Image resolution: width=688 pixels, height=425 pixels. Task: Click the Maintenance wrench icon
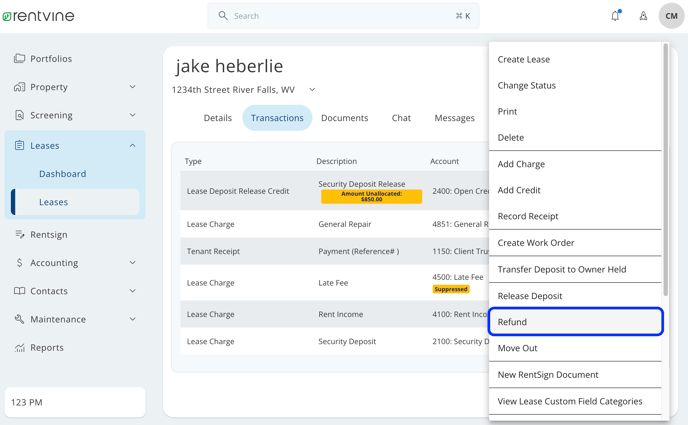(x=19, y=319)
